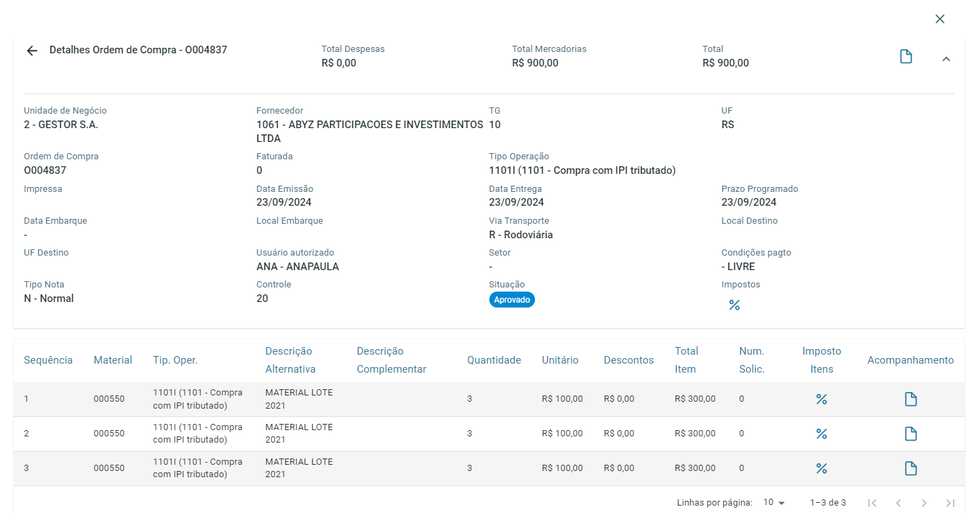Open Acompanhamento document for sequence 1
Image resolution: width=980 pixels, height=516 pixels.
(911, 399)
